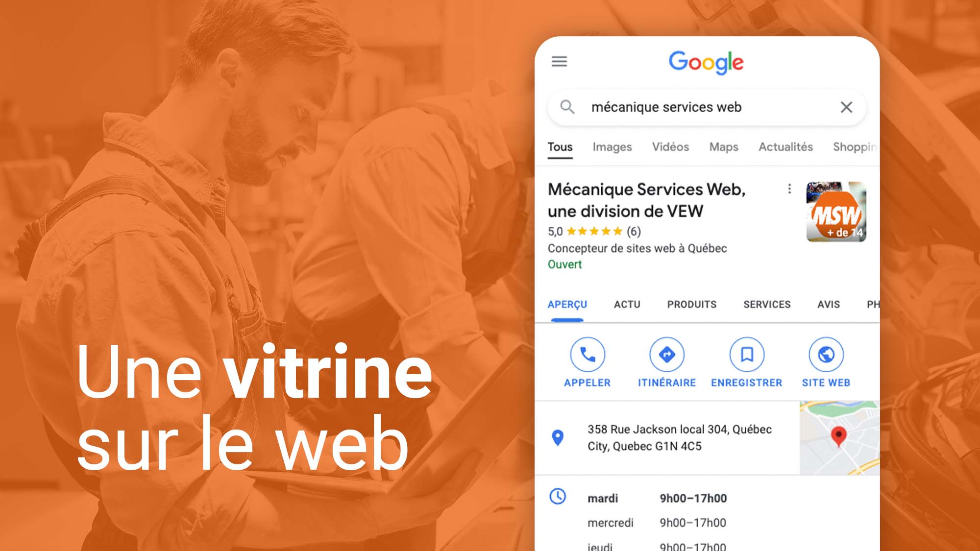Select the Images search filter tab

[x=611, y=147]
